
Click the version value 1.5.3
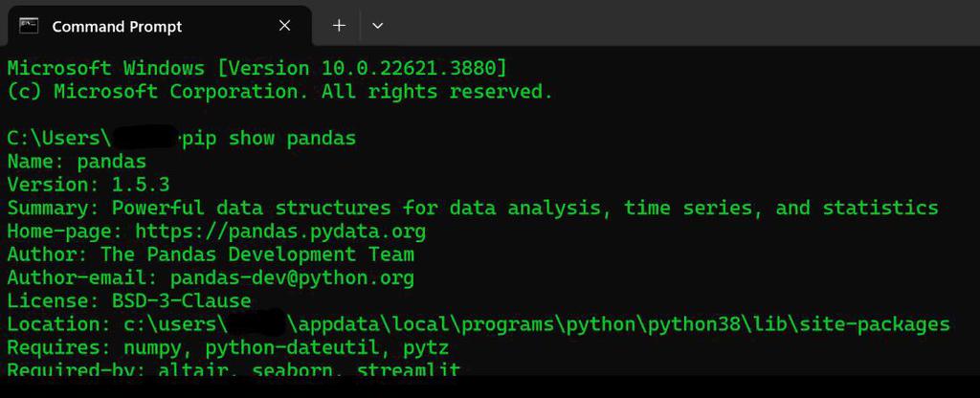(141, 185)
